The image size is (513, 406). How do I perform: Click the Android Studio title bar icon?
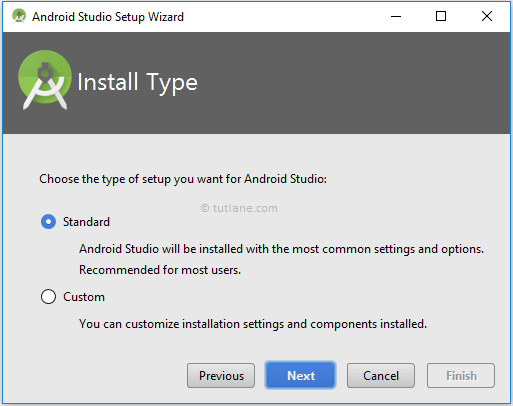[x=19, y=16]
